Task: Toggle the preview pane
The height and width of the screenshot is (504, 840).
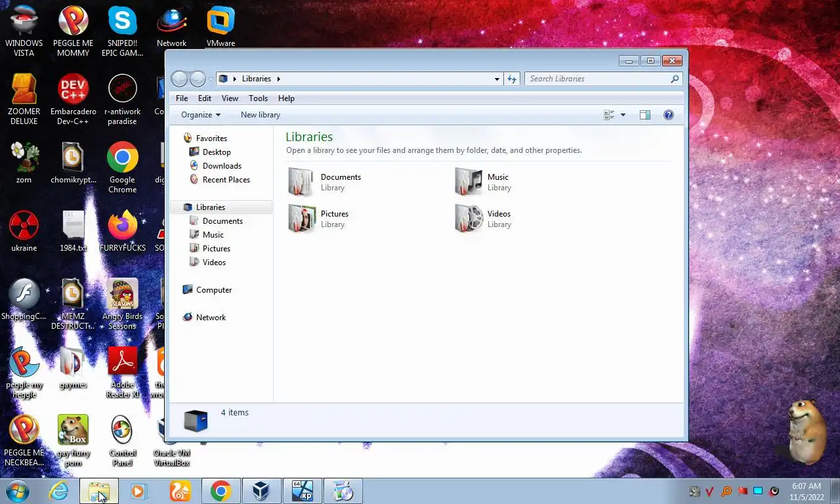Action: (x=645, y=115)
